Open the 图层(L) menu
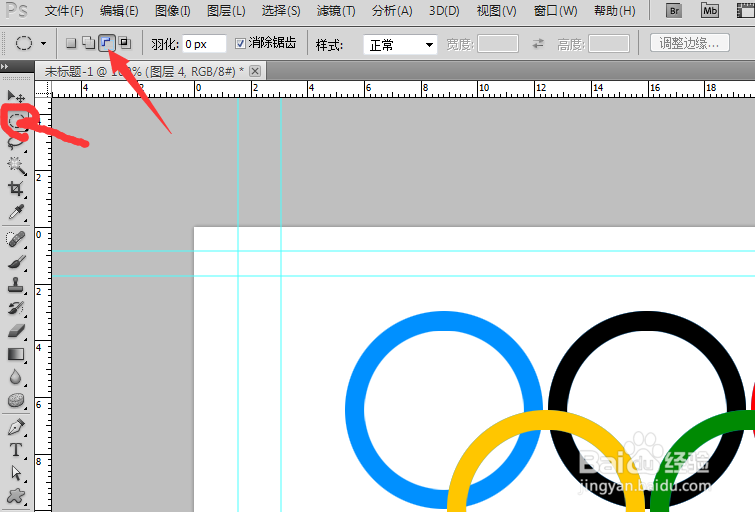This screenshot has height=512, width=755. [226, 11]
